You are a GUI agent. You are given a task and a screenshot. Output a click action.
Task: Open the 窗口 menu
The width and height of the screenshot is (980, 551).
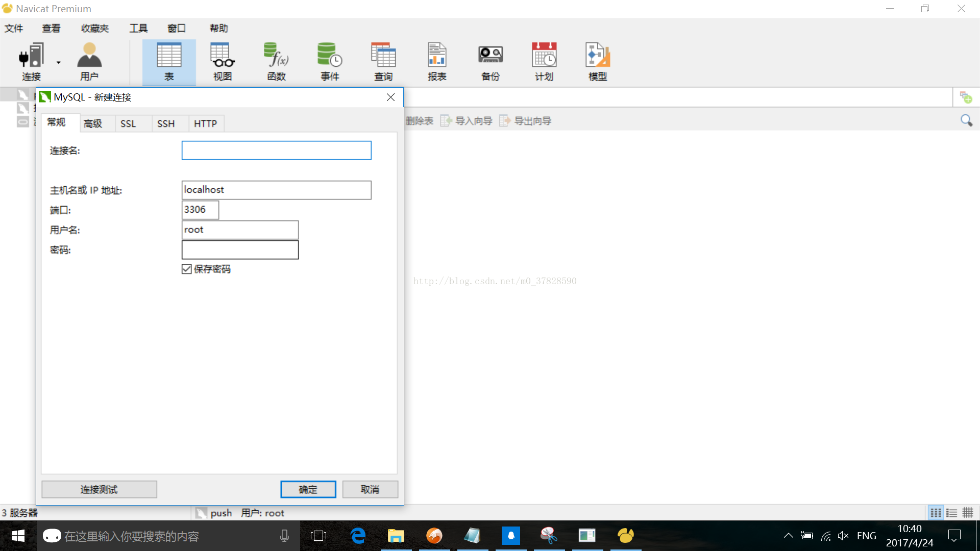(x=177, y=28)
